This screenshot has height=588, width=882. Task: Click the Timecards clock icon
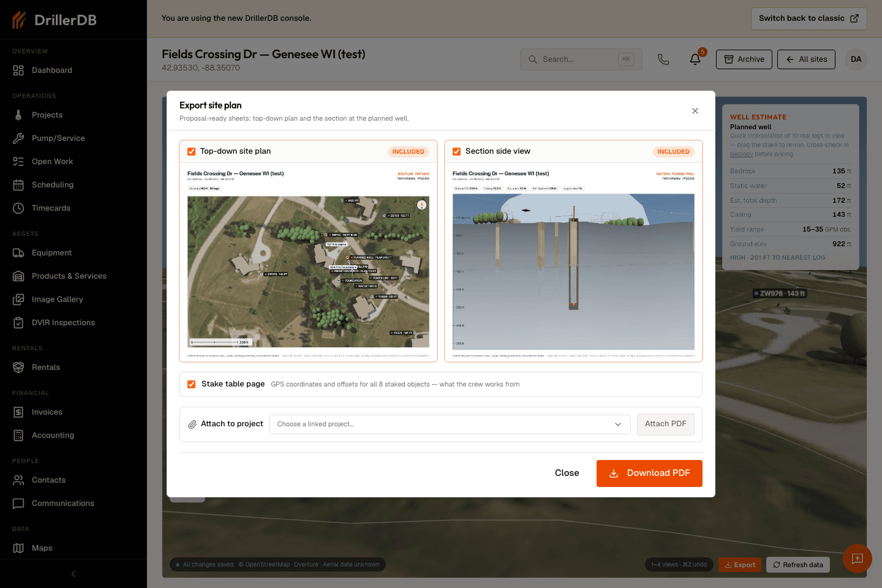coord(18,208)
